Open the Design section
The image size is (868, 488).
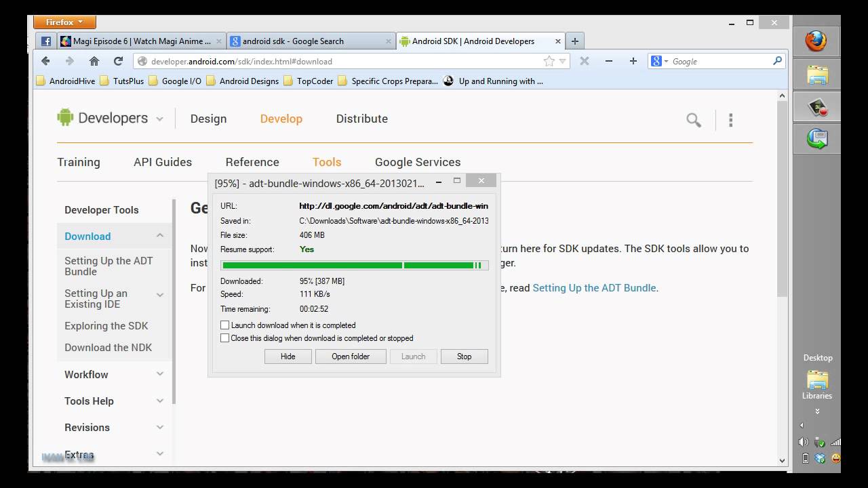(x=208, y=119)
